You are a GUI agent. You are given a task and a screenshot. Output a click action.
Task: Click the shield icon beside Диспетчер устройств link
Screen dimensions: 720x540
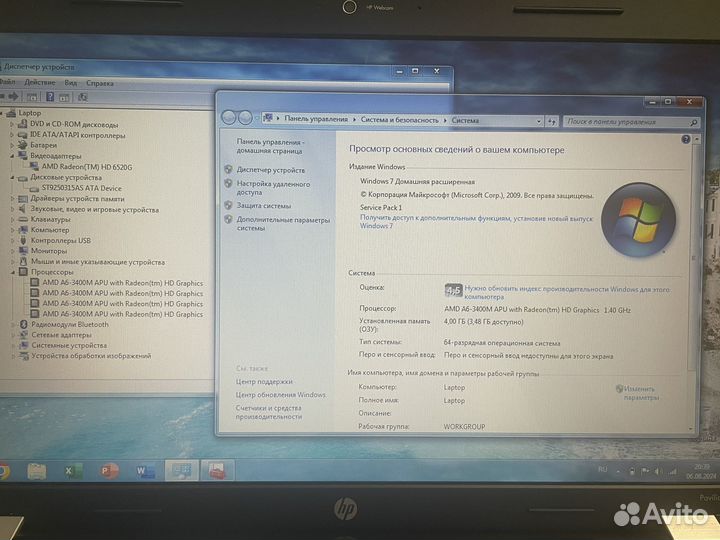tap(228, 169)
